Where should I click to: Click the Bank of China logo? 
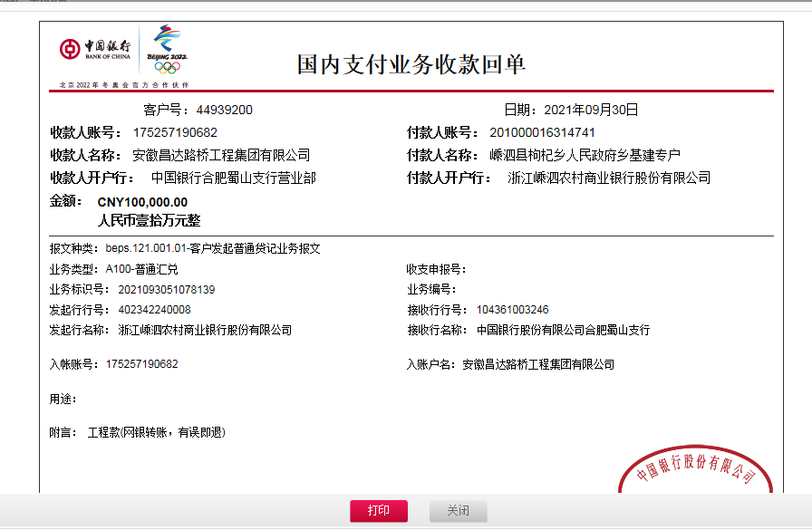[x=95, y=49]
